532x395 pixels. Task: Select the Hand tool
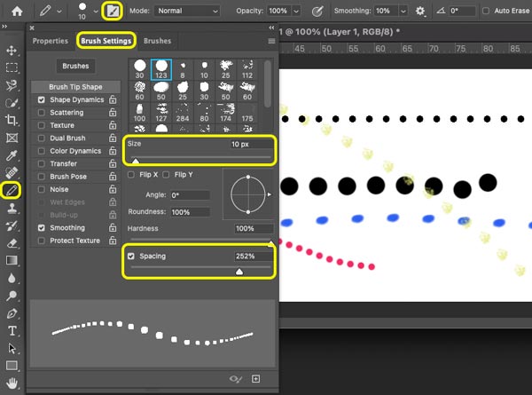(x=12, y=383)
